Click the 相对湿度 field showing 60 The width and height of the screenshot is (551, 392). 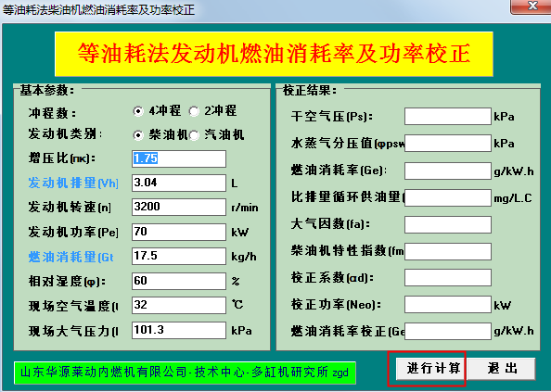pos(179,281)
